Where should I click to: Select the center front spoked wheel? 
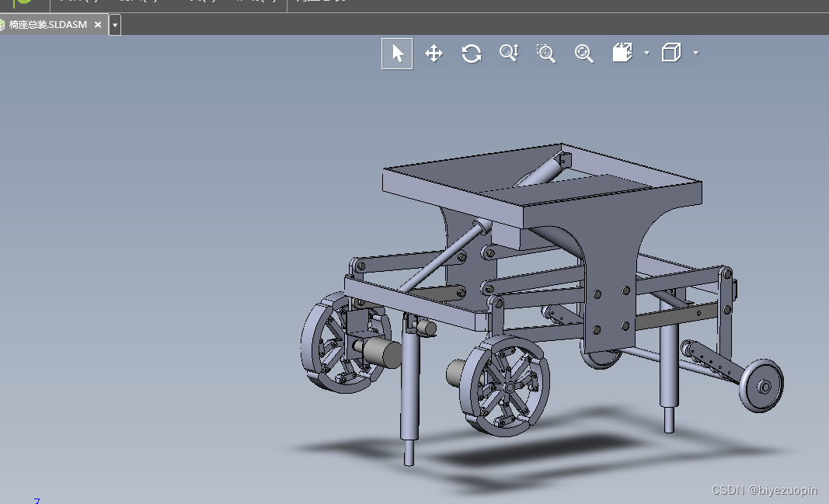pyautogui.click(x=504, y=386)
